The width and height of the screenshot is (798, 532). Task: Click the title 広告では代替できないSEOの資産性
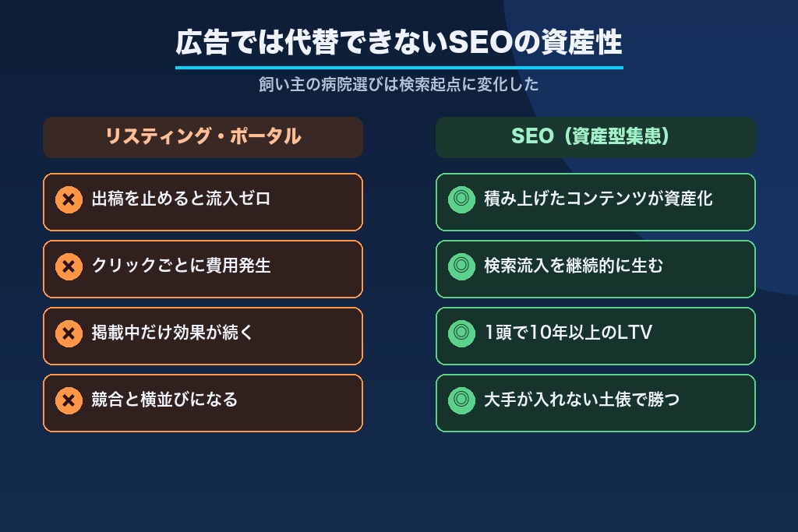[399, 42]
